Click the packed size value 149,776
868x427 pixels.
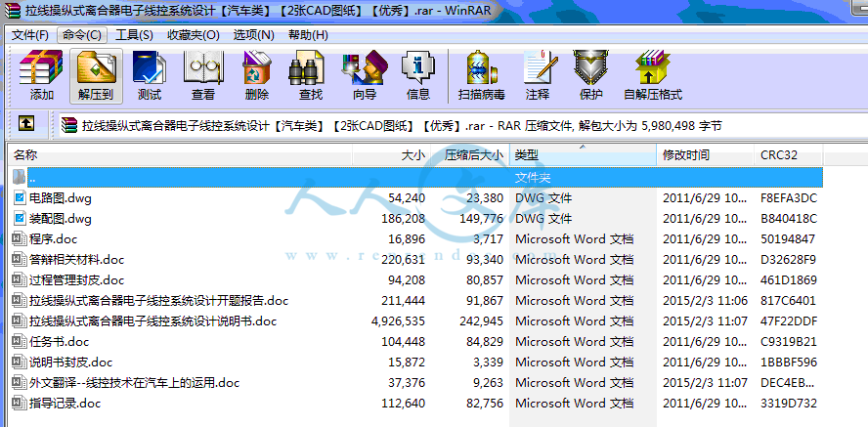click(x=481, y=219)
